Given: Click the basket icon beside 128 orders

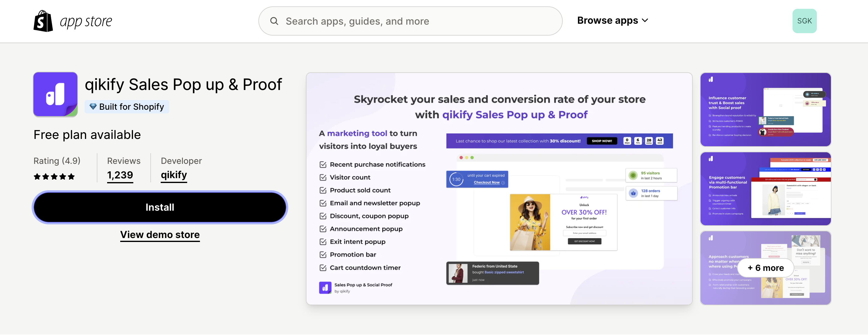Looking at the screenshot, I should pos(633,193).
